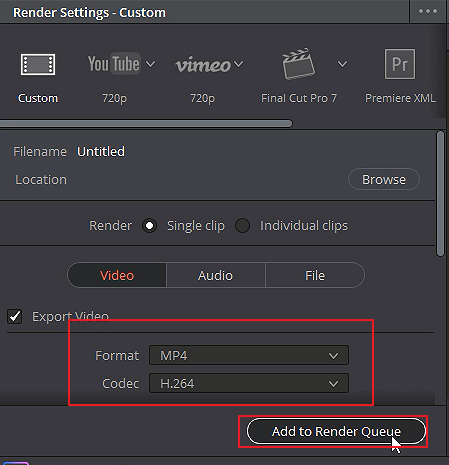
Task: Click the Final Cut Pro 7 label
Action: (x=299, y=98)
